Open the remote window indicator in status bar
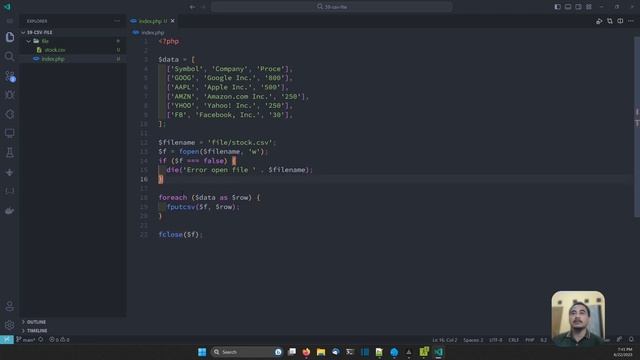This screenshot has height=360, width=640. pyautogui.click(x=7, y=340)
